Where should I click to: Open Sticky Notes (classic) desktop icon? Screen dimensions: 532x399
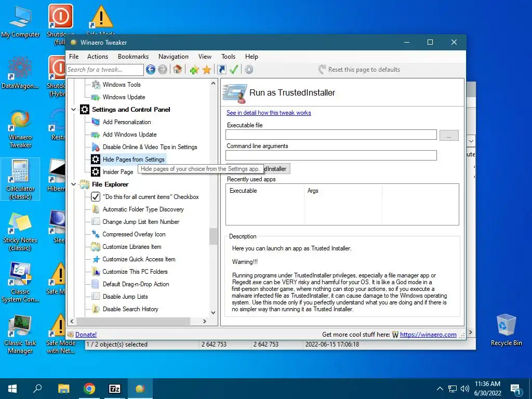pos(20,231)
